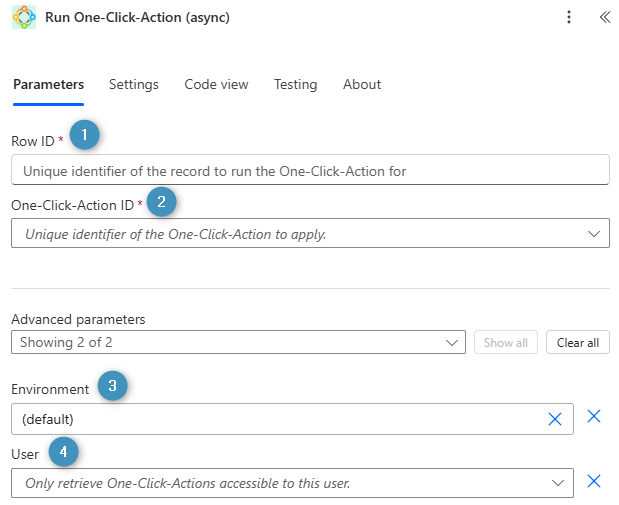The image size is (619, 505).
Task: Select the Testing tab
Action: point(295,85)
